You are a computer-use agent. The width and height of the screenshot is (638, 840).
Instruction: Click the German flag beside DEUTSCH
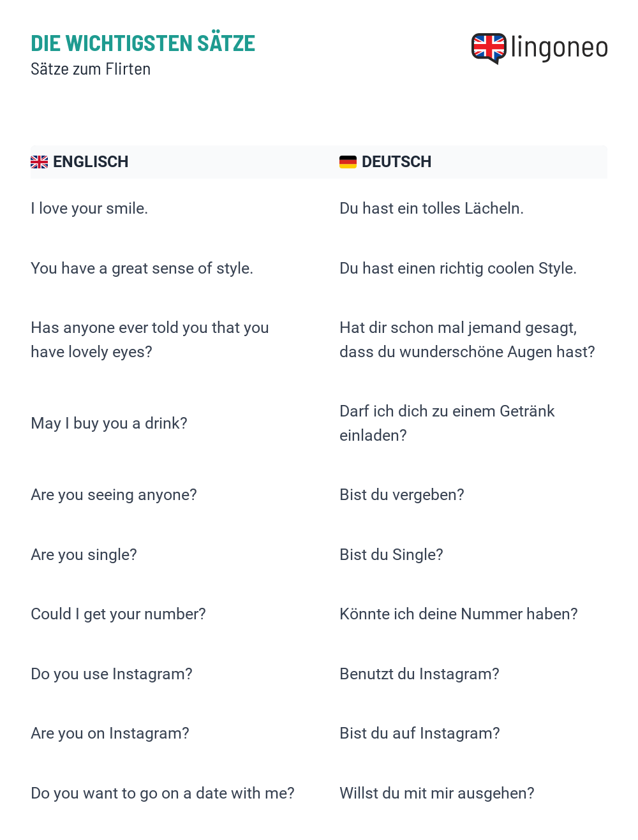(x=348, y=162)
